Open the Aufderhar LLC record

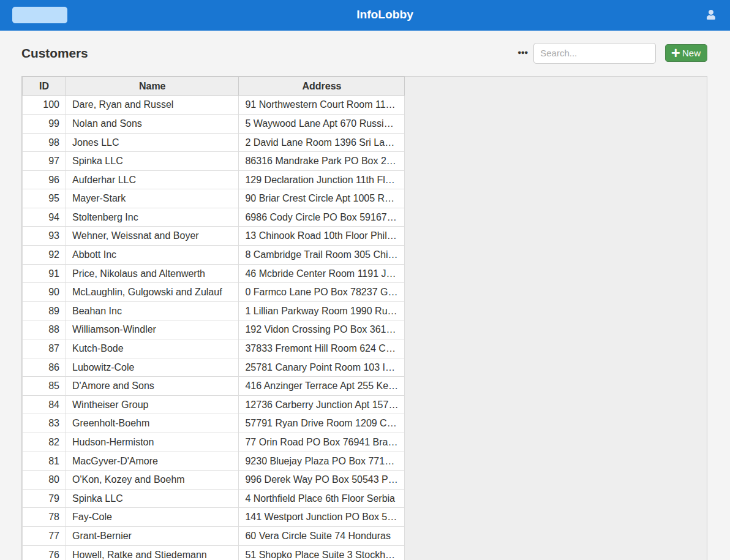click(104, 180)
